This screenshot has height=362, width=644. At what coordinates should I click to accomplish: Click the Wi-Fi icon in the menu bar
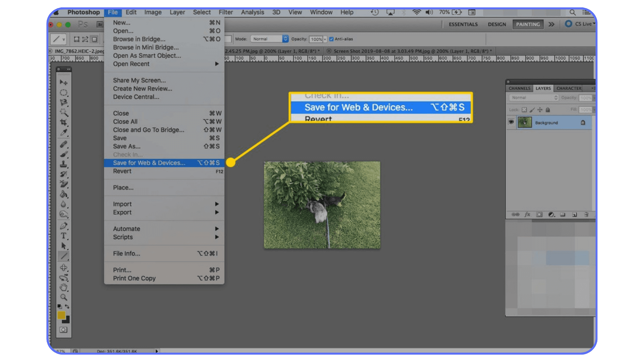pos(416,12)
